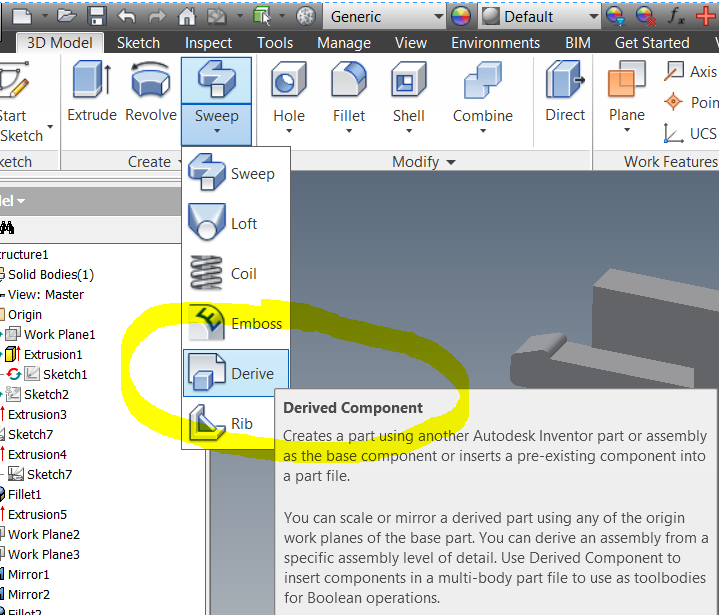Choose Emboss from the dropdown list
The width and height of the screenshot is (719, 615).
pos(236,323)
